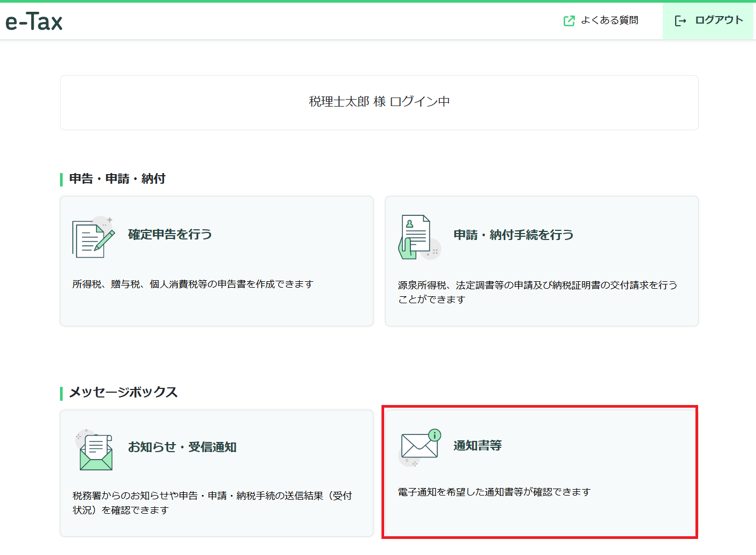Open the 申請・納付手続を行う title
756x555 pixels.
click(x=513, y=235)
